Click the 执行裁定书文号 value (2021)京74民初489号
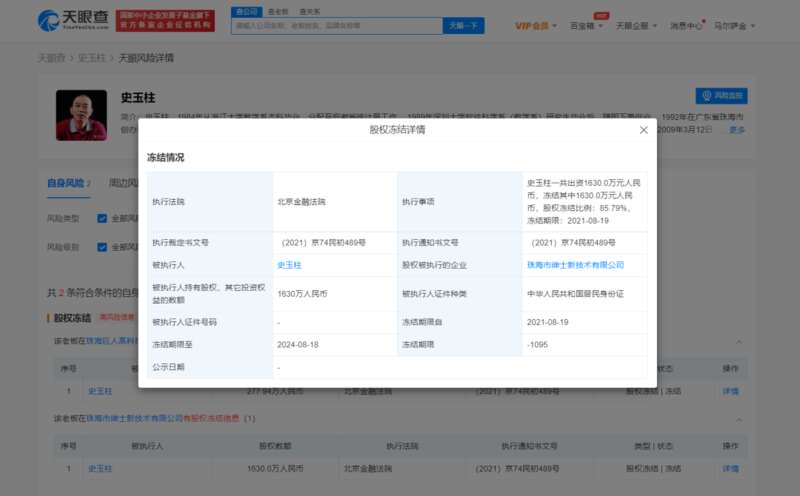The width and height of the screenshot is (800, 496). (x=321, y=243)
